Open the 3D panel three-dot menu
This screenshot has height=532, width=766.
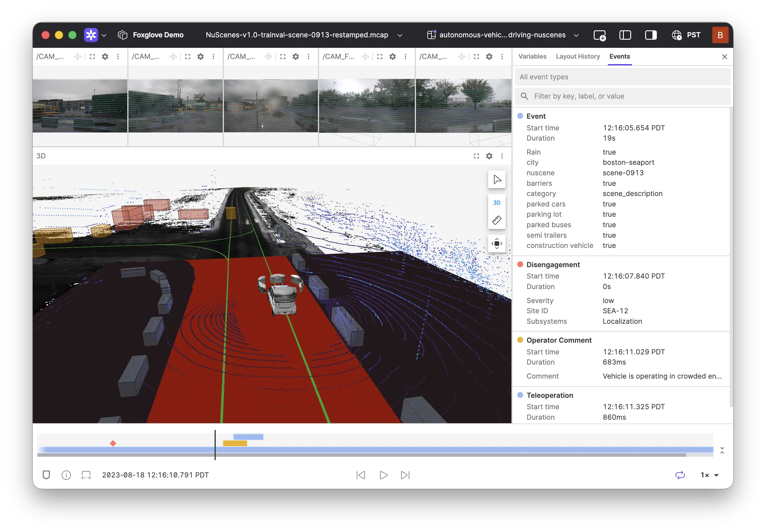(502, 156)
